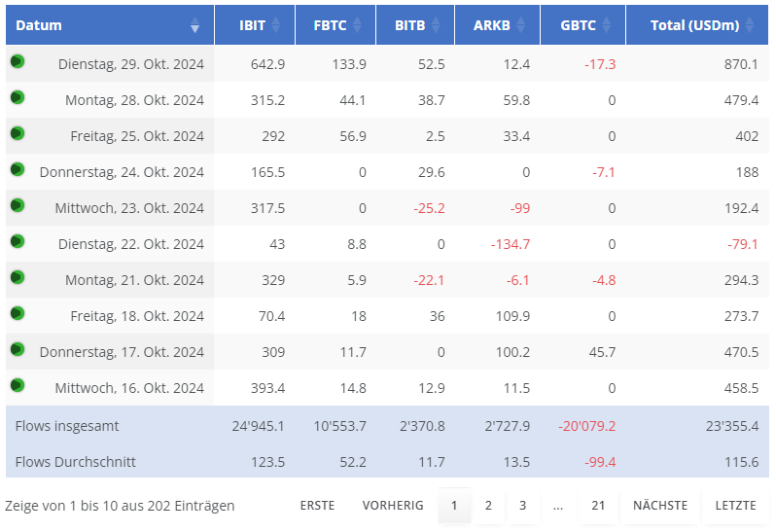
Task: Click green dot next to Donnerstag, 24. Okt. 2024
Action: tap(18, 169)
